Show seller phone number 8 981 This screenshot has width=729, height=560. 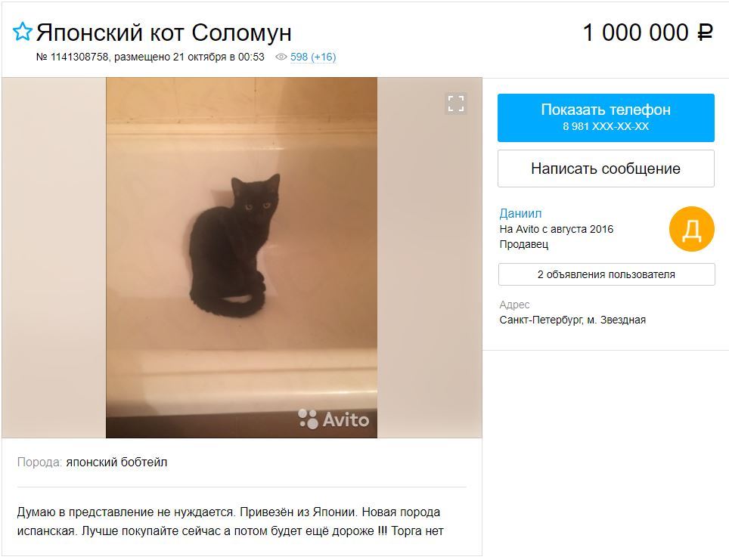[606, 118]
